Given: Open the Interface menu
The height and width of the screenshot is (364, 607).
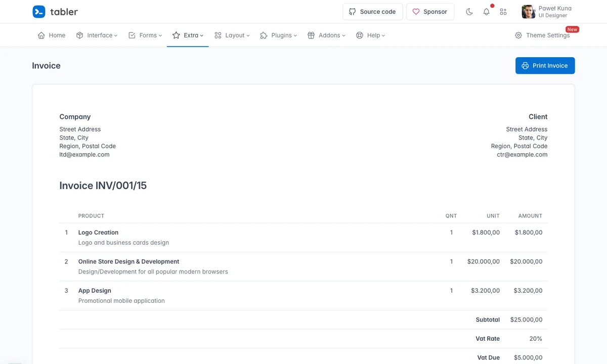Looking at the screenshot, I should pyautogui.click(x=97, y=35).
